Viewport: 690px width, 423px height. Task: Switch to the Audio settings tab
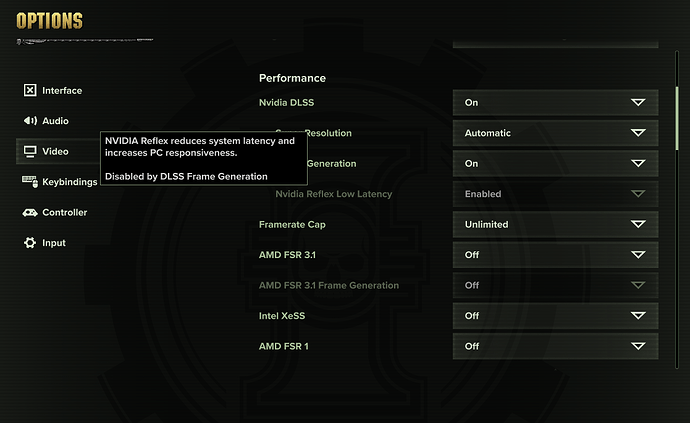coord(55,121)
